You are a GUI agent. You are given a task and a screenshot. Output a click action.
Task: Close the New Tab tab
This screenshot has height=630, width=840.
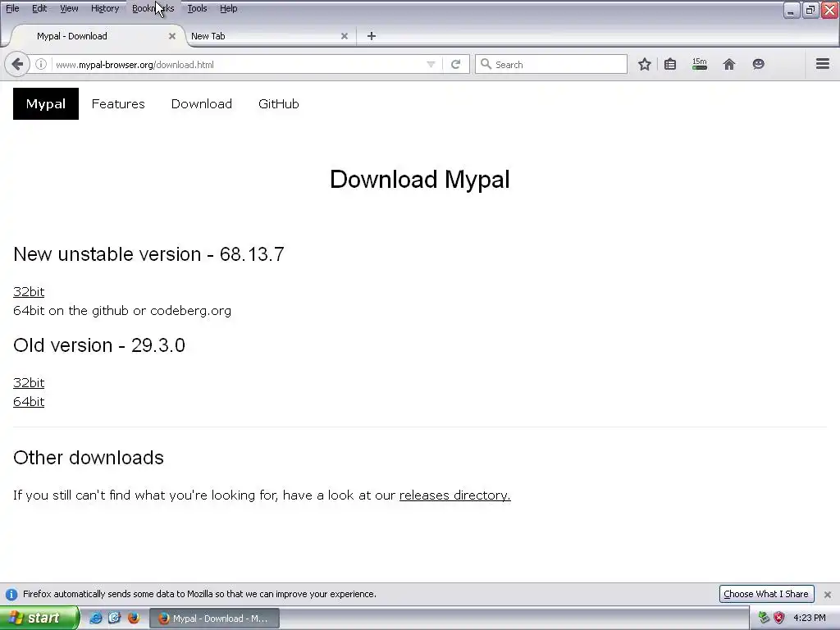[345, 36]
